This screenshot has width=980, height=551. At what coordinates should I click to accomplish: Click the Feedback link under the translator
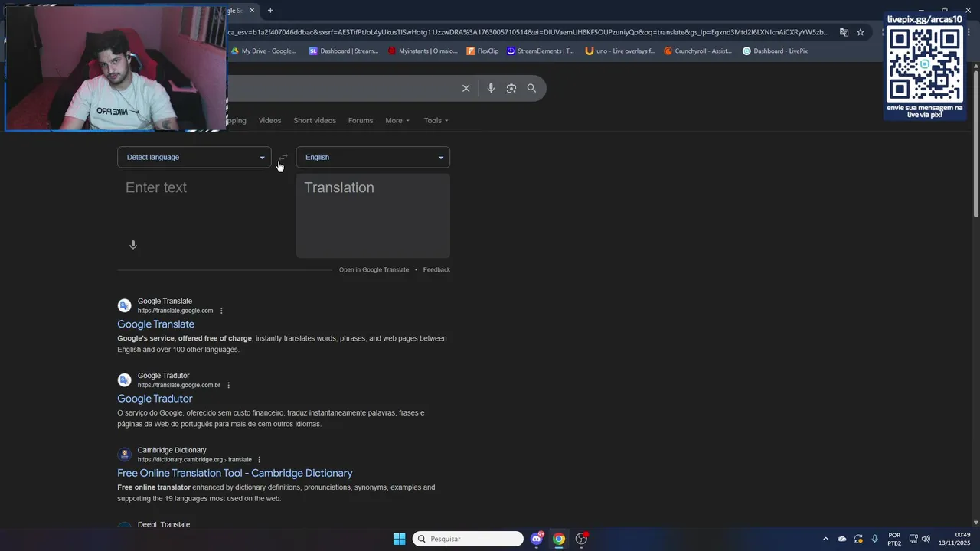436,270
